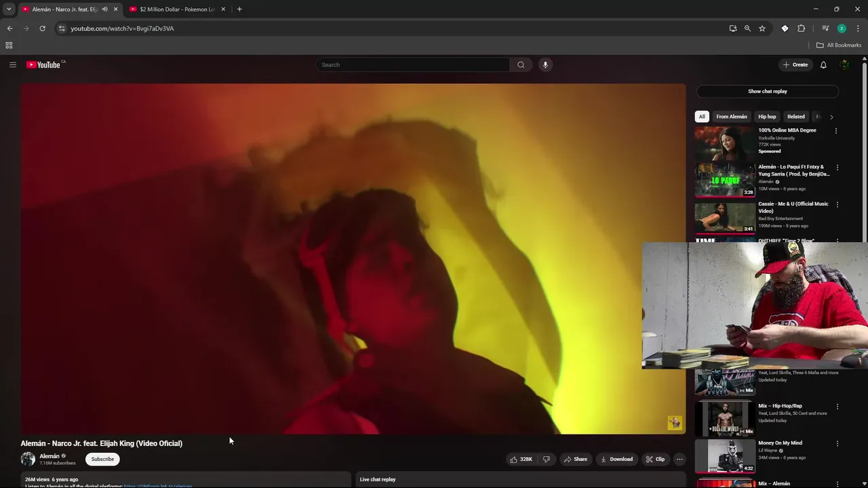Viewport: 868px width, 488px height.
Task: Open the Alemán channel name link
Action: 50,456
